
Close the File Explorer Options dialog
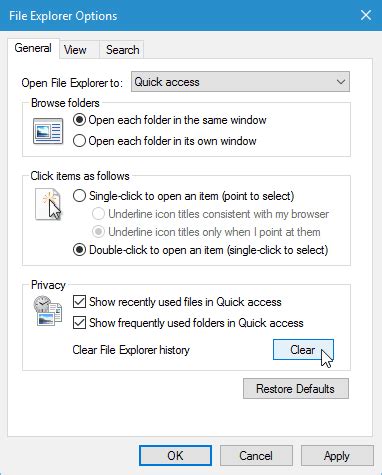coord(366,15)
